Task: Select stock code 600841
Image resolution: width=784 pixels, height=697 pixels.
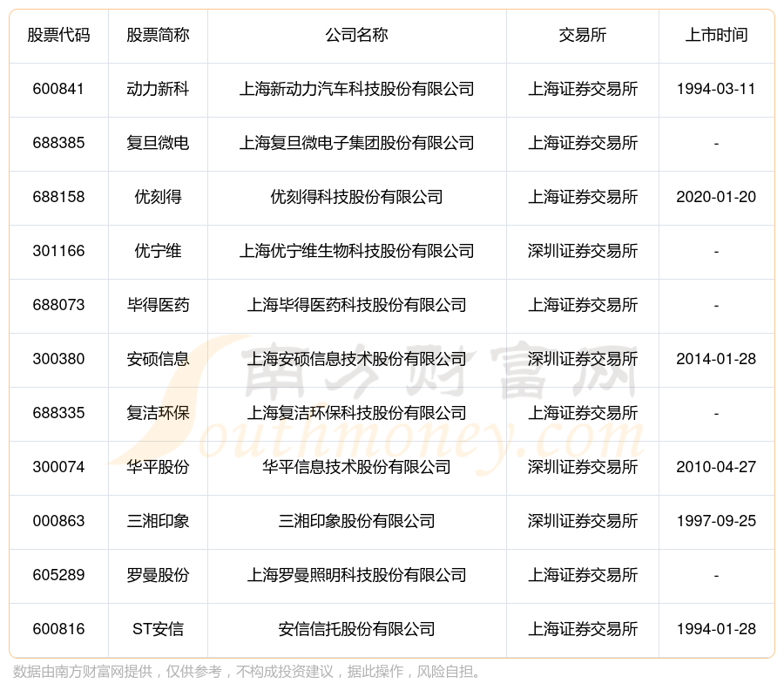Action: click(58, 89)
